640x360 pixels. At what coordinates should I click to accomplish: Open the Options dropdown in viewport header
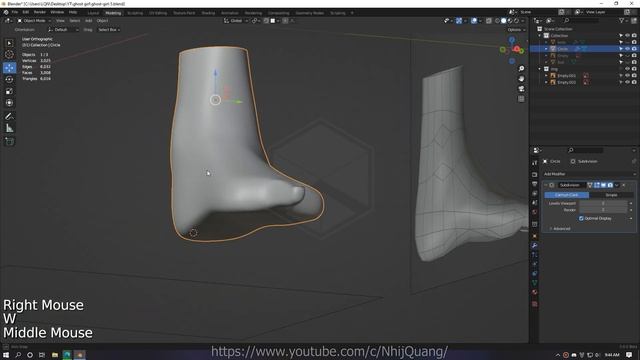516,29
